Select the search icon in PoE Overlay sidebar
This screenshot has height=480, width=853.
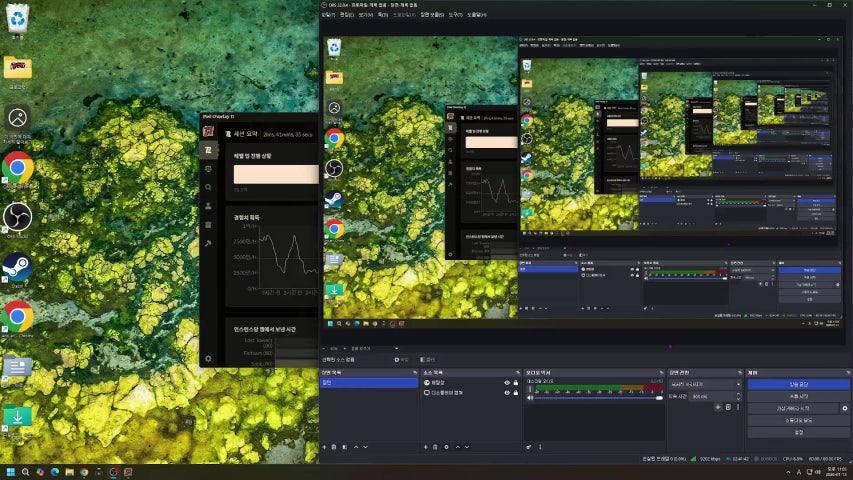(x=208, y=187)
